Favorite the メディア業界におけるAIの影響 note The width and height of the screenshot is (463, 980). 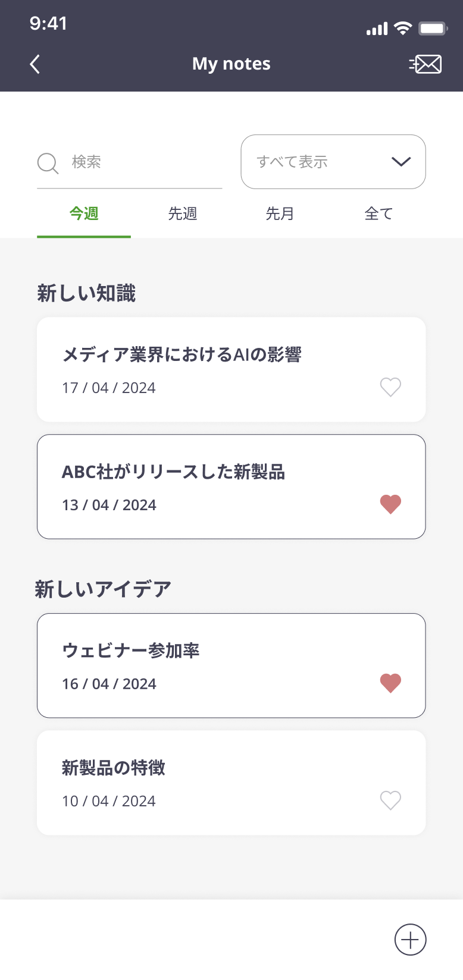coord(390,387)
